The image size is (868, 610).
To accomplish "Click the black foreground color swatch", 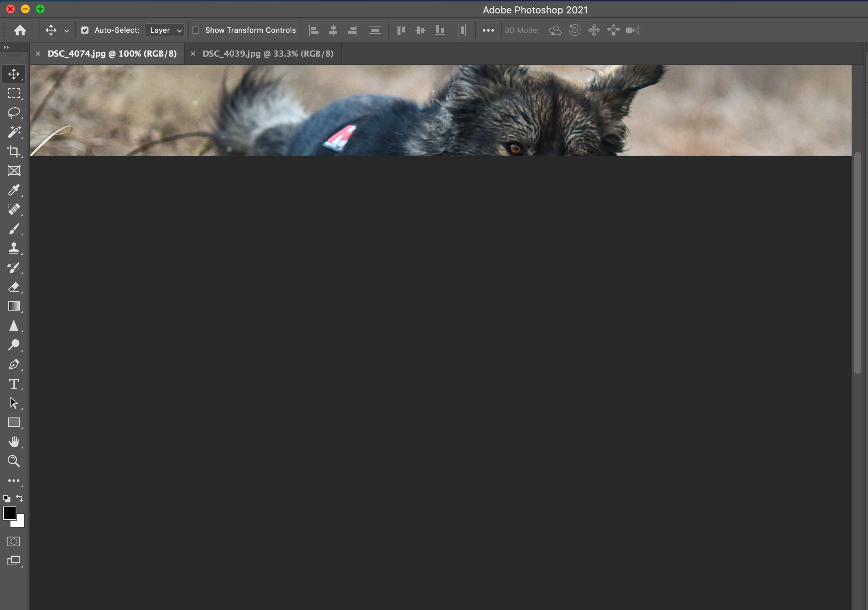I will pyautogui.click(x=9, y=513).
